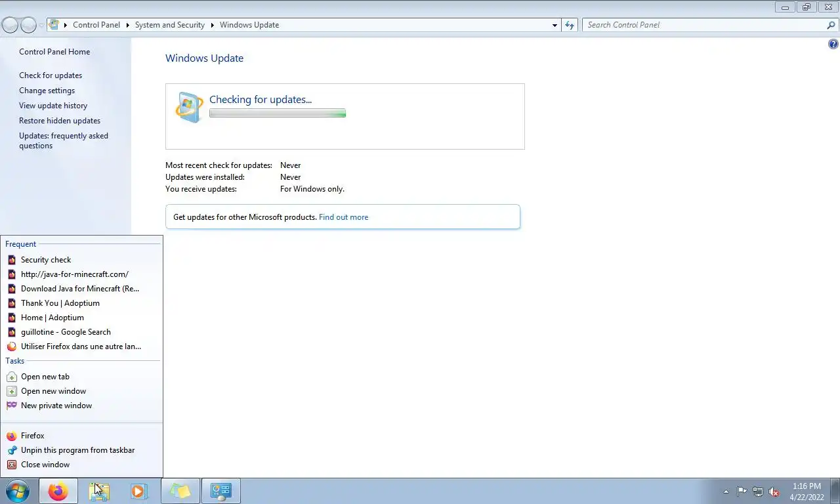Expand the address bar history dropdown
The width and height of the screenshot is (840, 504).
[555, 25]
